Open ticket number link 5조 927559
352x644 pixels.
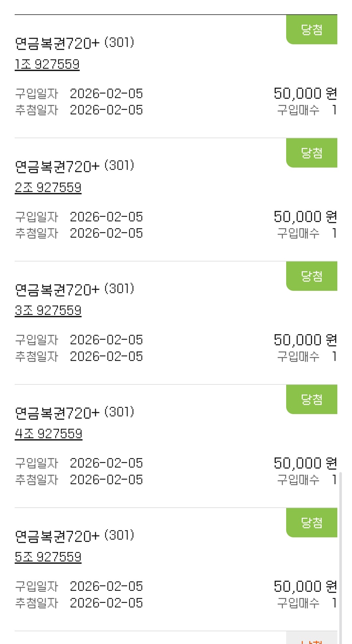(x=48, y=557)
